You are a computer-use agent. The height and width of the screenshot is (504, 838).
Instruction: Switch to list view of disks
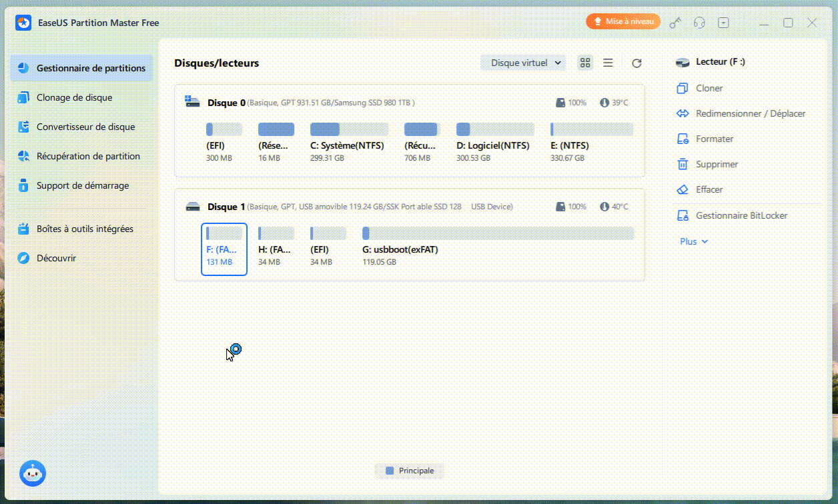pyautogui.click(x=608, y=63)
